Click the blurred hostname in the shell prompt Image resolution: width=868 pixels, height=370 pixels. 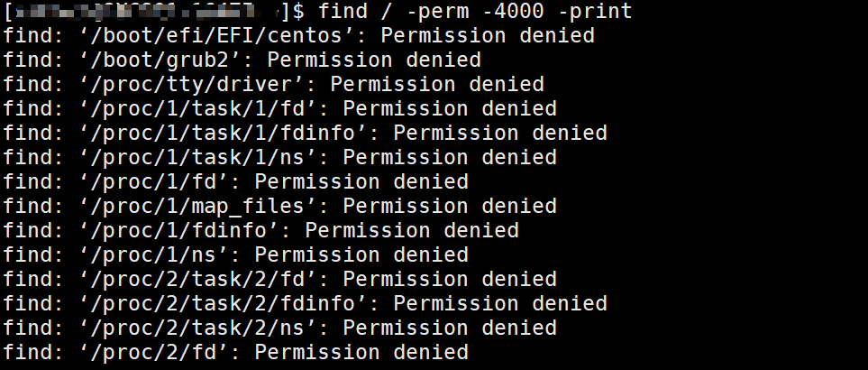tap(144, 12)
